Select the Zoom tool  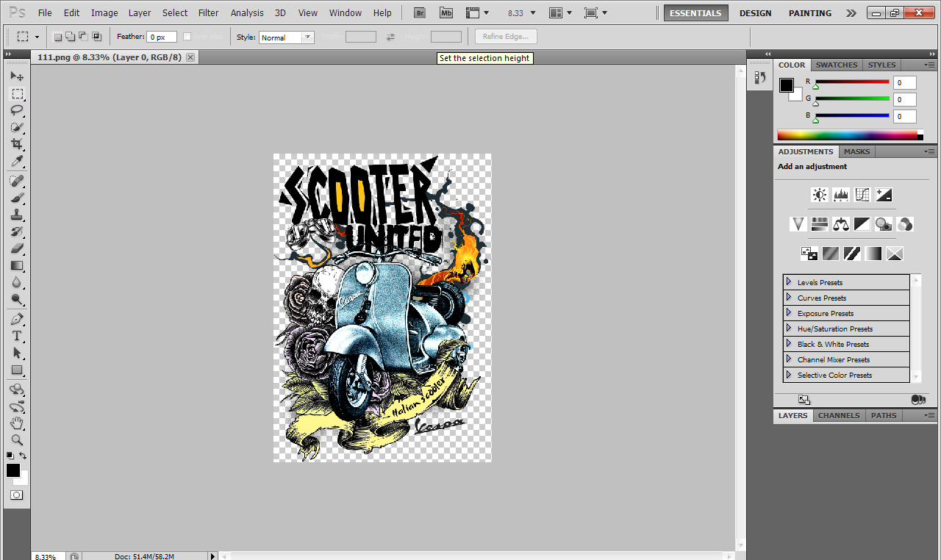click(x=17, y=440)
